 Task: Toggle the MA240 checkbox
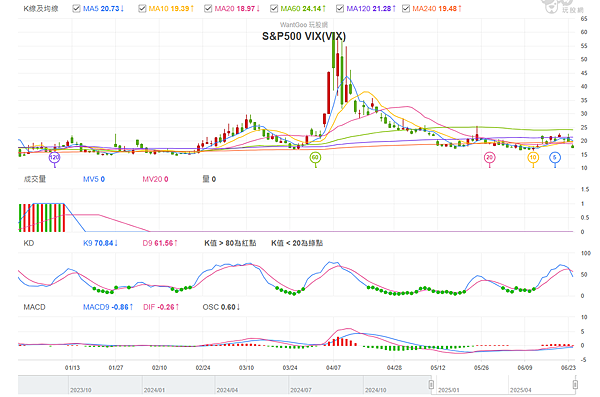coord(406,8)
